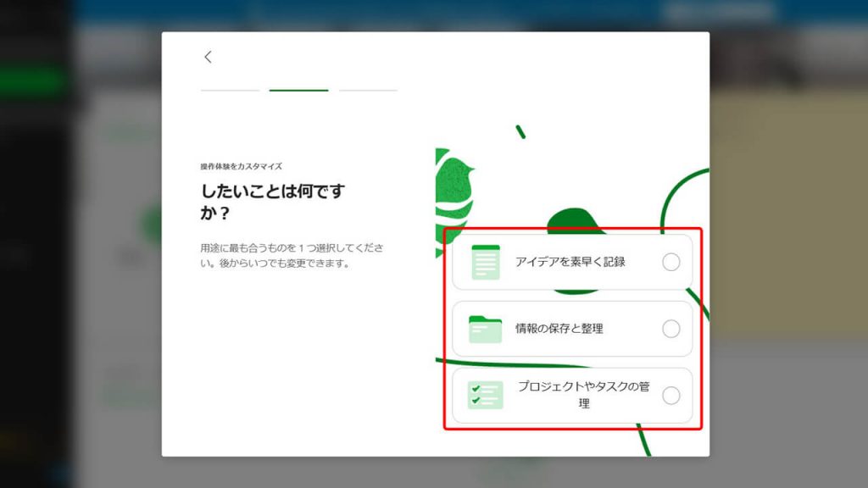This screenshot has height=488, width=868.
Task: Click the checklist icon on プロジェクトやタスクの管理
Action: click(486, 395)
